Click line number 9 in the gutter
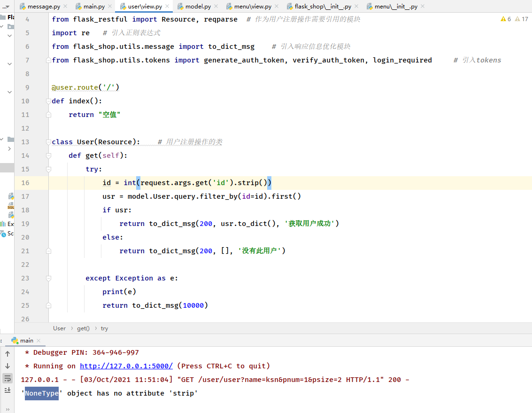This screenshot has height=413, width=532. click(x=28, y=87)
